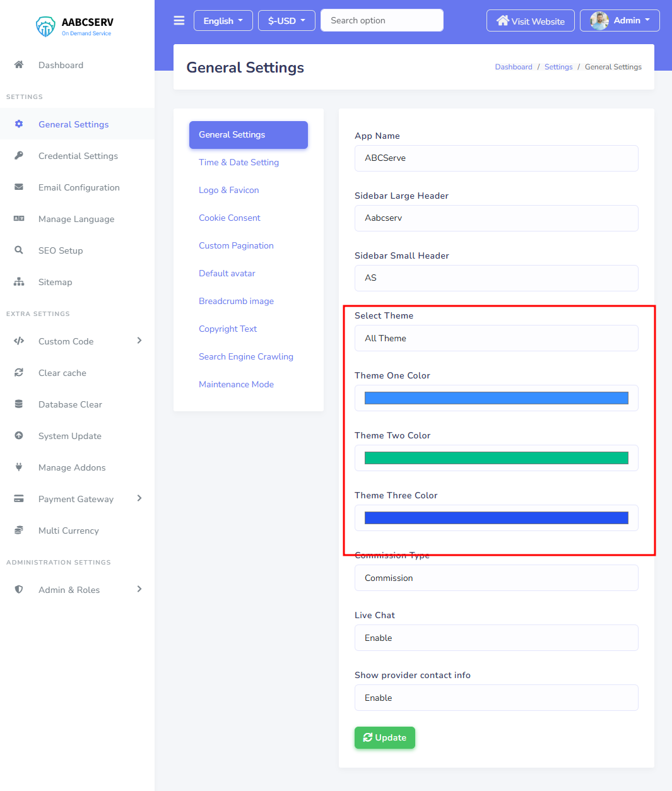Open the Live Chat select box

(x=496, y=638)
